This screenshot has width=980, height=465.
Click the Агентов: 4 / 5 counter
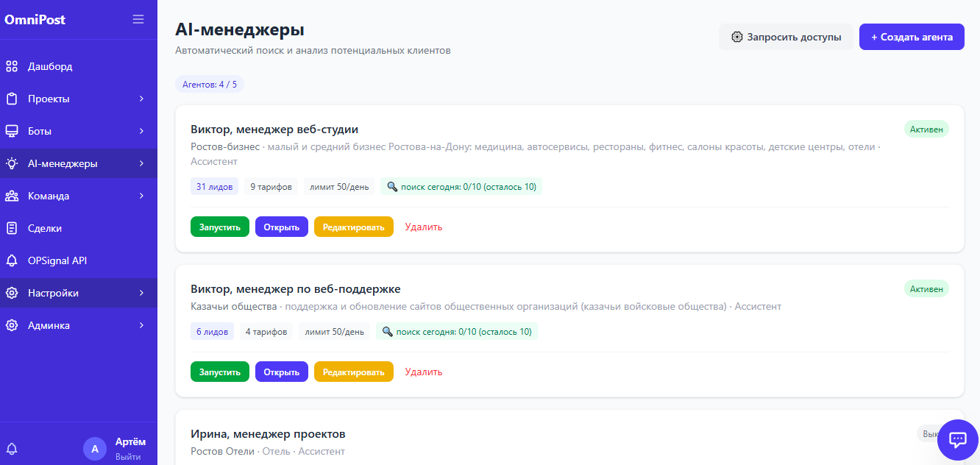pyautogui.click(x=210, y=85)
